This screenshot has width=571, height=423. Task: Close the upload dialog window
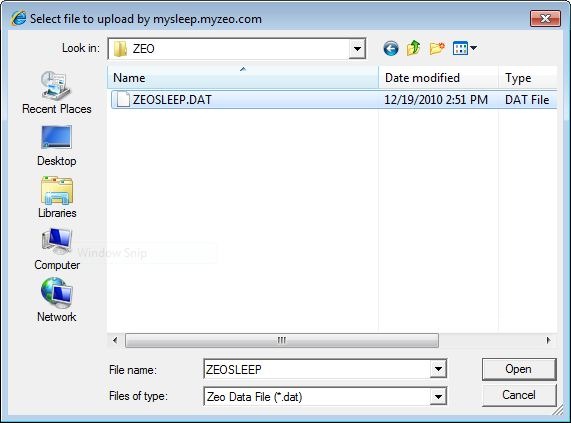coord(545,18)
